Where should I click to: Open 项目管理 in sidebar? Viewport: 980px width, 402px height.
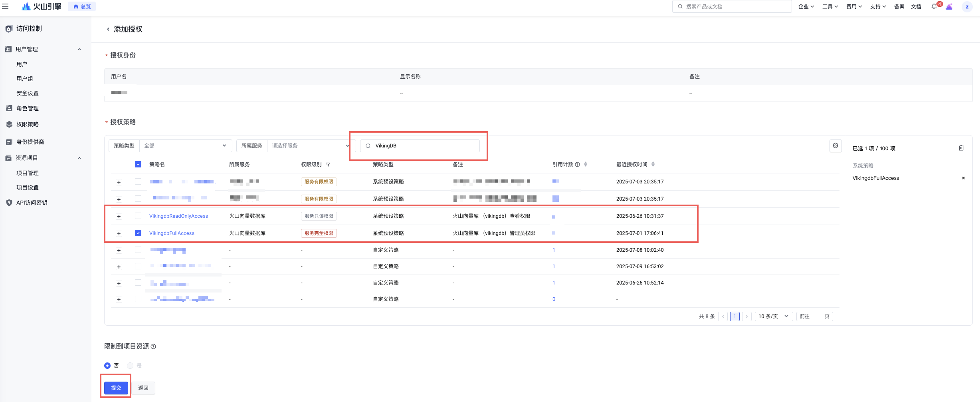point(28,173)
